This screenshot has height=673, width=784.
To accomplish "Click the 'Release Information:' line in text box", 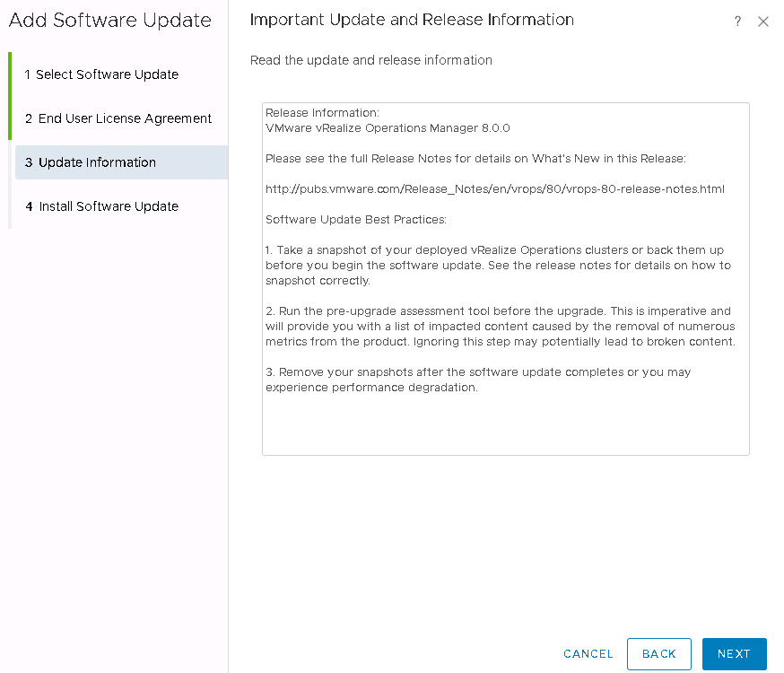I will coord(323,113).
